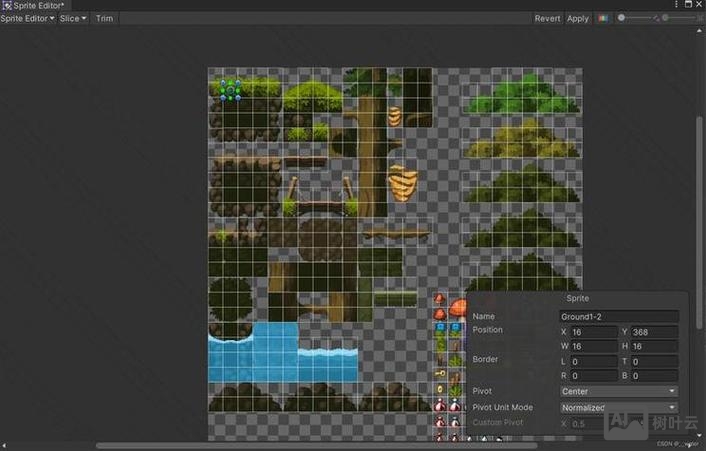Toggle the RGB/alpha color view icon
The height and width of the screenshot is (451, 706).
(x=602, y=18)
